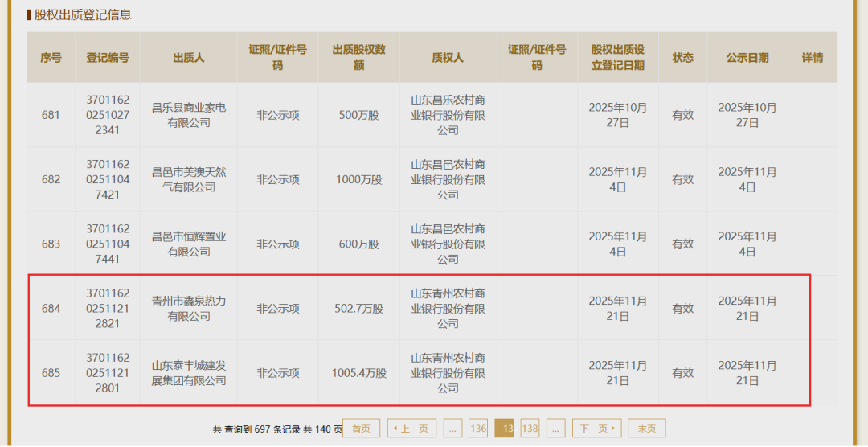Click publication date 2025年11月21日 in row 685
The height and width of the screenshot is (447, 868).
[747, 372]
